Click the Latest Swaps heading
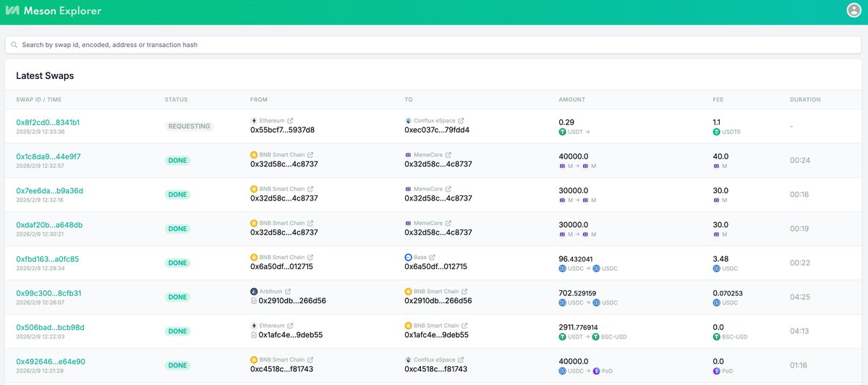This screenshot has width=868, height=385. (45, 75)
